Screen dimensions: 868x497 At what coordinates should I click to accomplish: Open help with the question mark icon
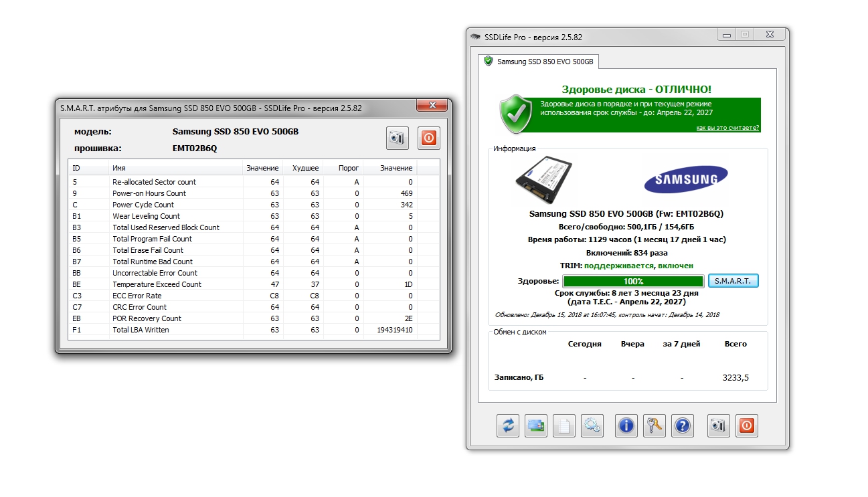point(682,425)
